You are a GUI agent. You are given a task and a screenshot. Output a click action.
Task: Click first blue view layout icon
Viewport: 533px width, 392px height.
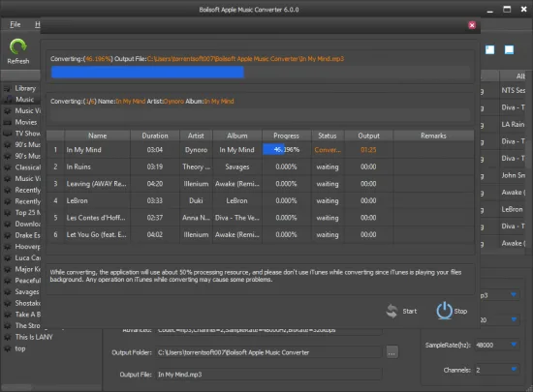pos(489,50)
